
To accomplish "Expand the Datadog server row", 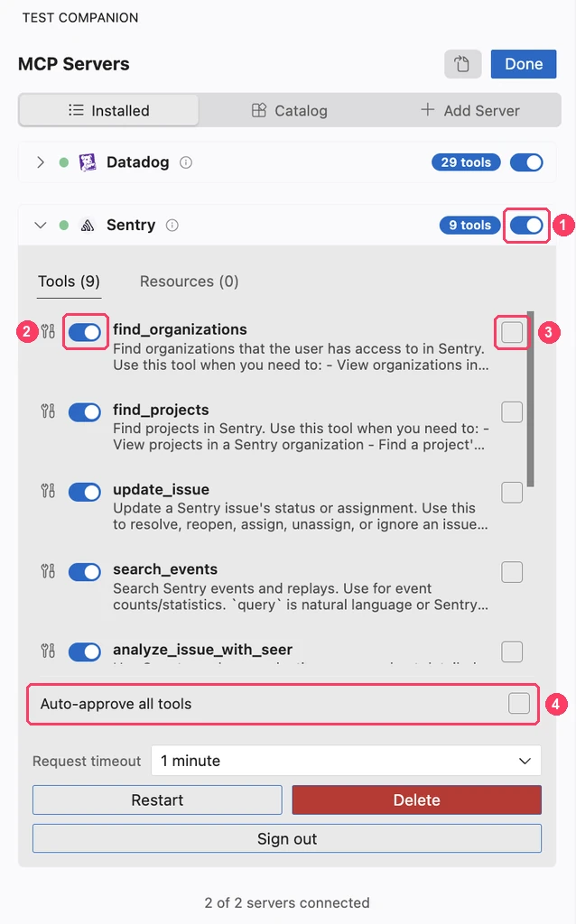I will 40,162.
